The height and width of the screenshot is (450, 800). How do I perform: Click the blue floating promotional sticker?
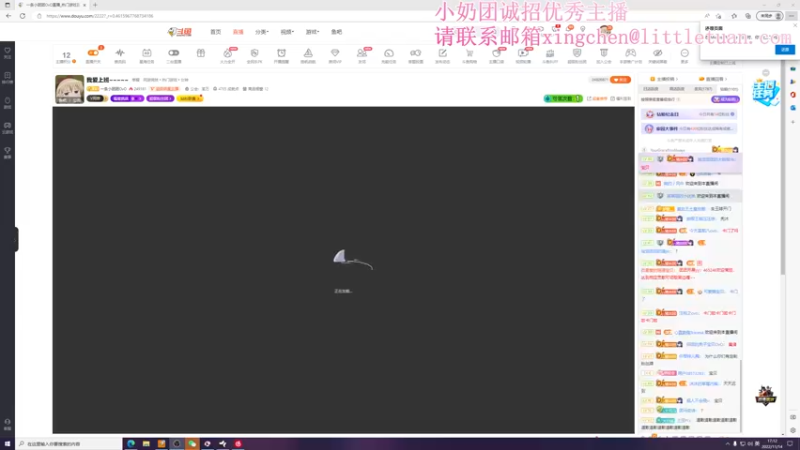[765, 93]
